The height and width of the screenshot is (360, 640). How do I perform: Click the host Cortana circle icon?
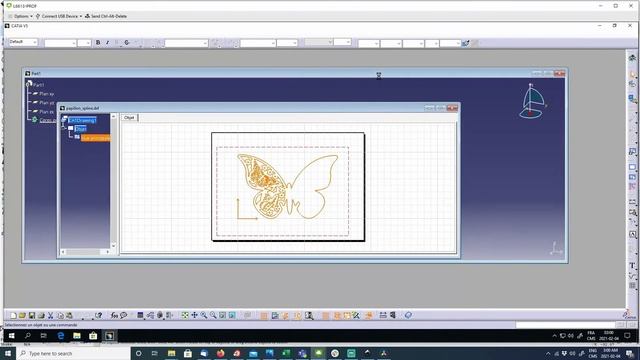click(138, 353)
